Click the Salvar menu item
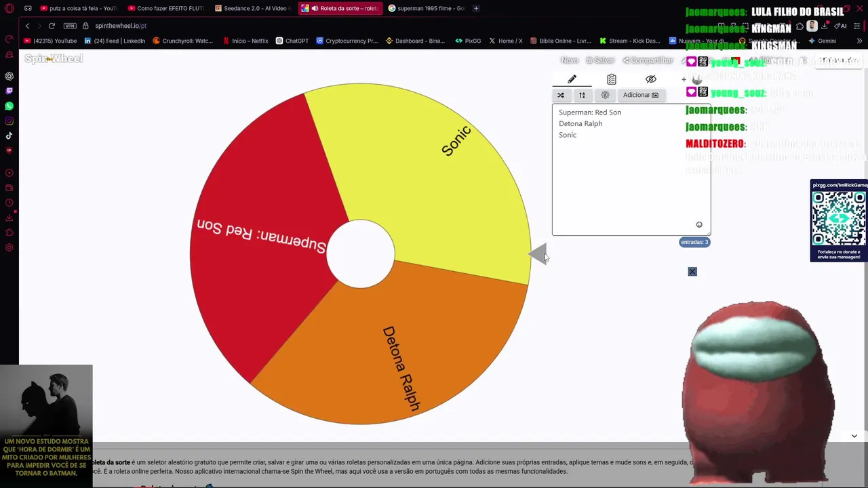This screenshot has width=868, height=488. pyautogui.click(x=600, y=60)
